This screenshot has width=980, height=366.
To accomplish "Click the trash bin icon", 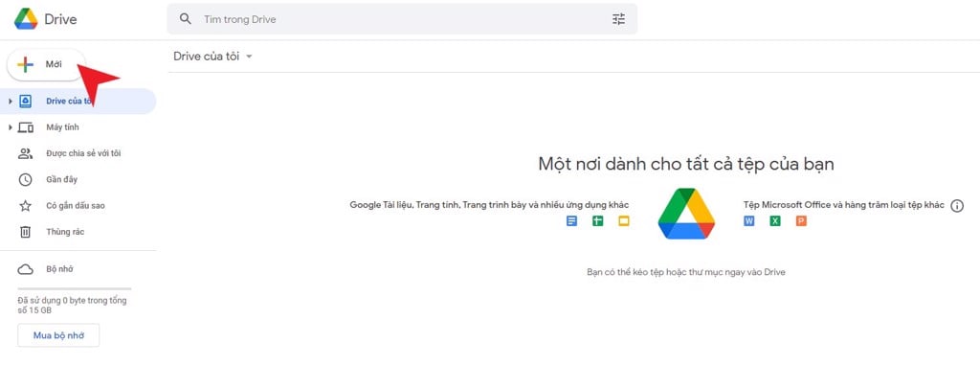I will (x=25, y=232).
